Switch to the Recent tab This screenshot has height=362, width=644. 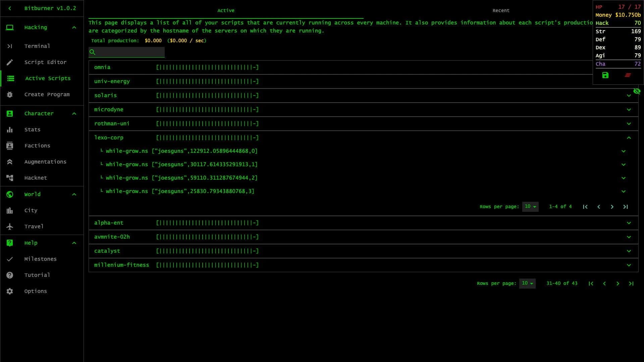tap(500, 10)
